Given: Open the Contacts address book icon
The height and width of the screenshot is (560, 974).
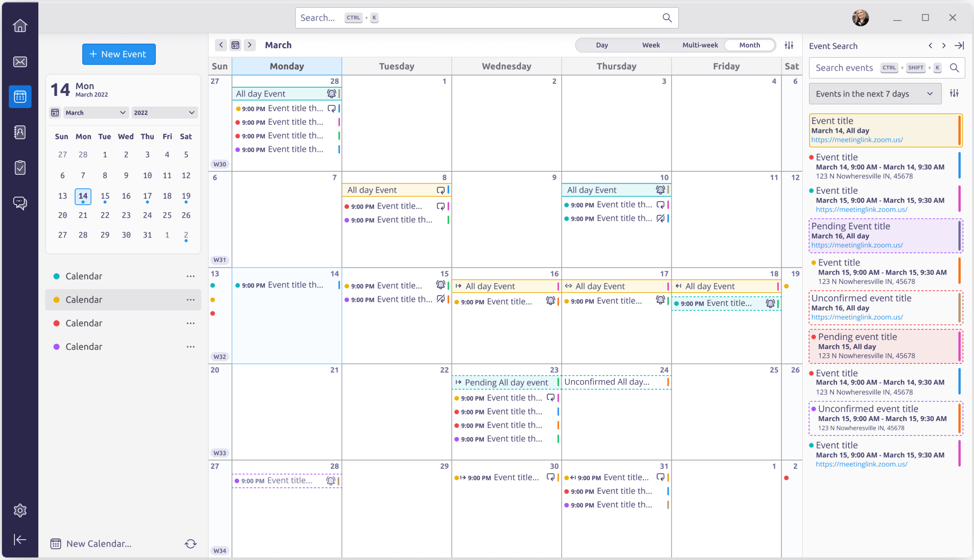Looking at the screenshot, I should [x=20, y=132].
